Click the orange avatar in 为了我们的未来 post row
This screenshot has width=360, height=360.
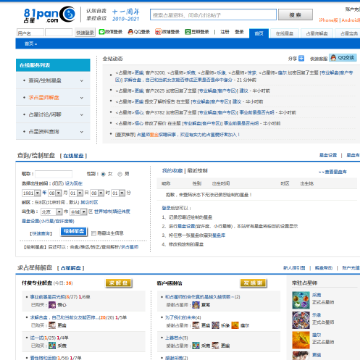[x=235, y=325]
